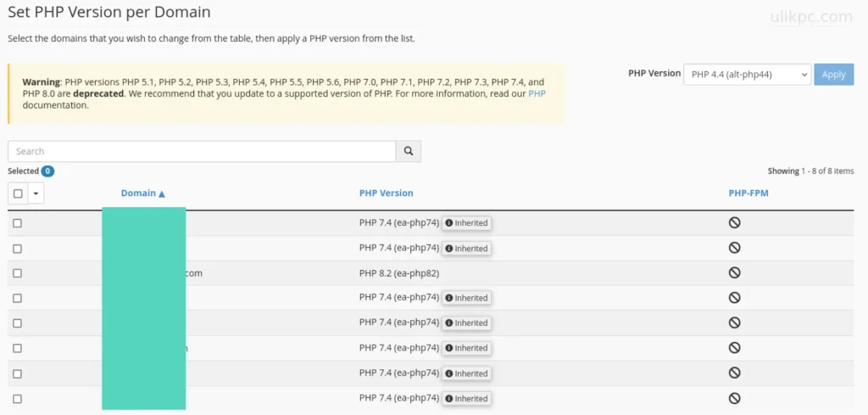Click the Domain column sort arrow

click(162, 194)
